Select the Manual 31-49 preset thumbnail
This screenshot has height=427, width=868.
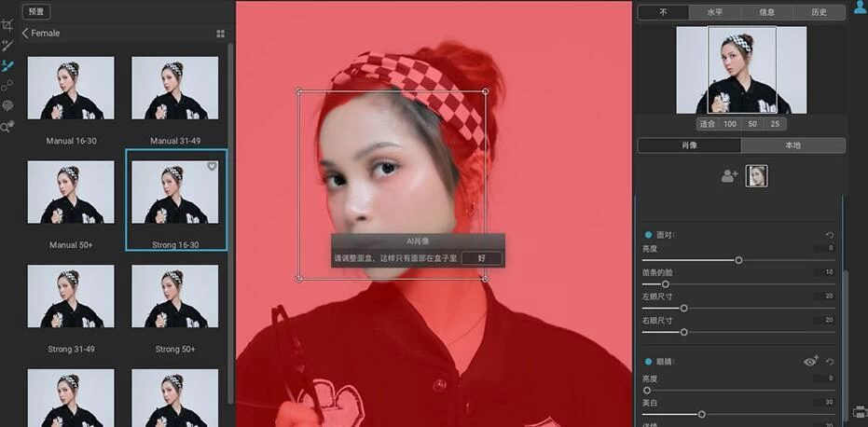point(175,89)
